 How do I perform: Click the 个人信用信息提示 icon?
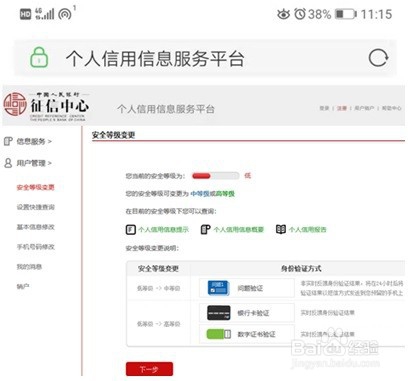(131, 229)
